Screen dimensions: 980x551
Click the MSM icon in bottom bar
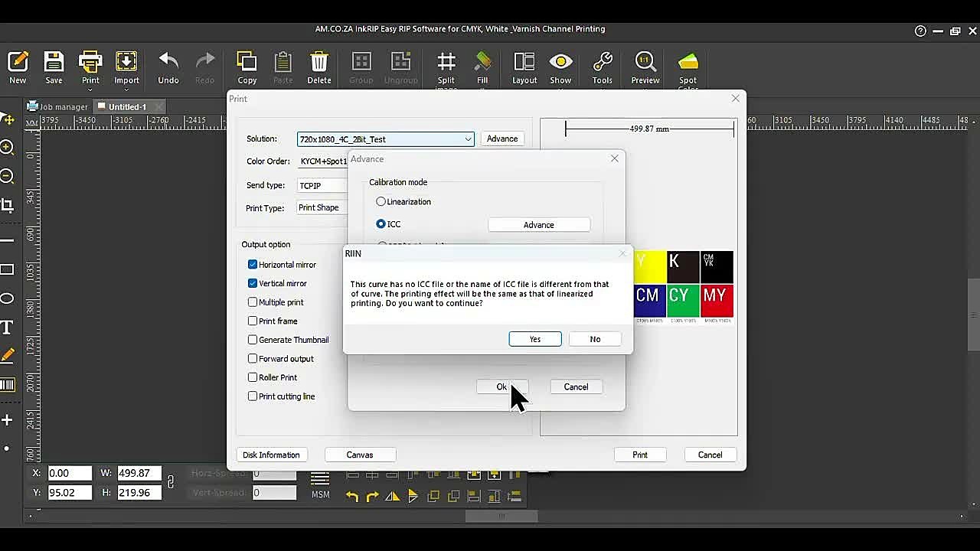point(320,485)
